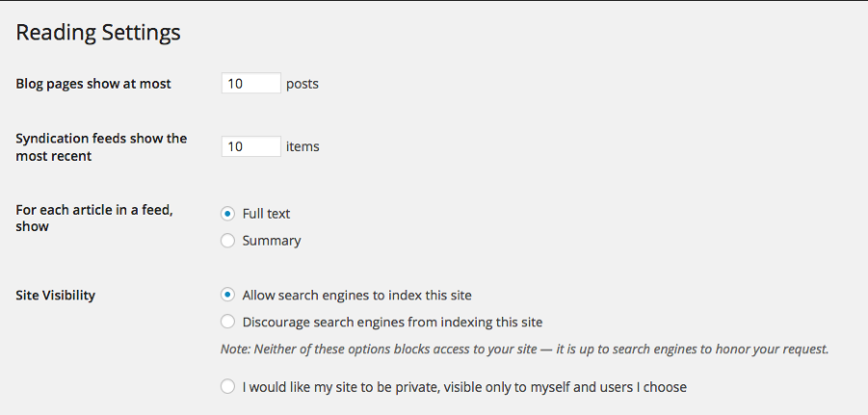Click the italic Note about search engines
The width and height of the screenshot is (868, 415).
[x=525, y=349]
